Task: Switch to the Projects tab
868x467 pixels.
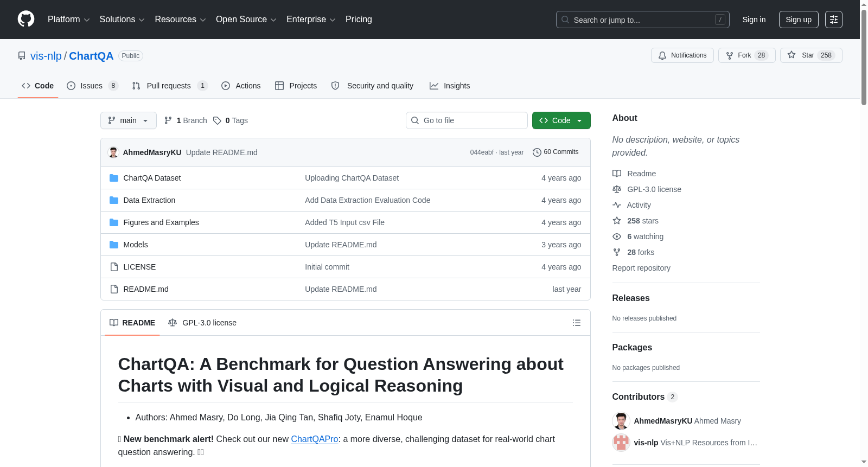Action: click(x=296, y=86)
